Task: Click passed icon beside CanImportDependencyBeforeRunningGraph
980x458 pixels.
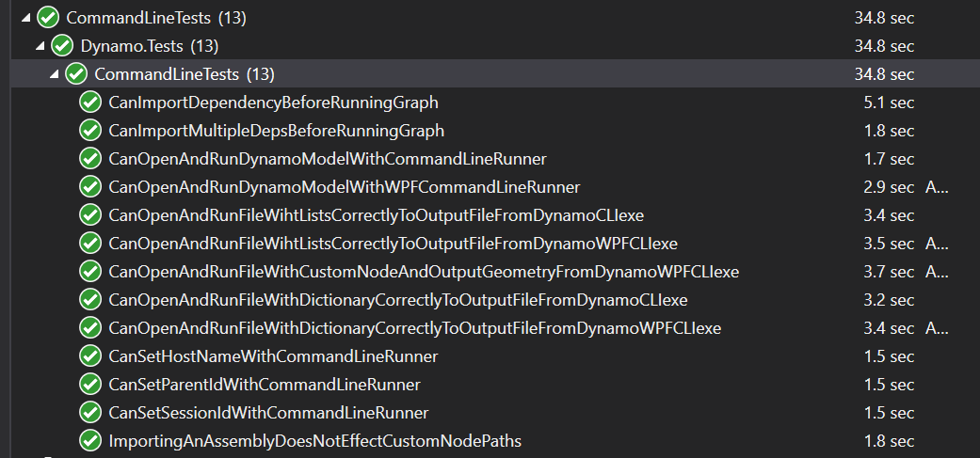Action: click(x=90, y=103)
